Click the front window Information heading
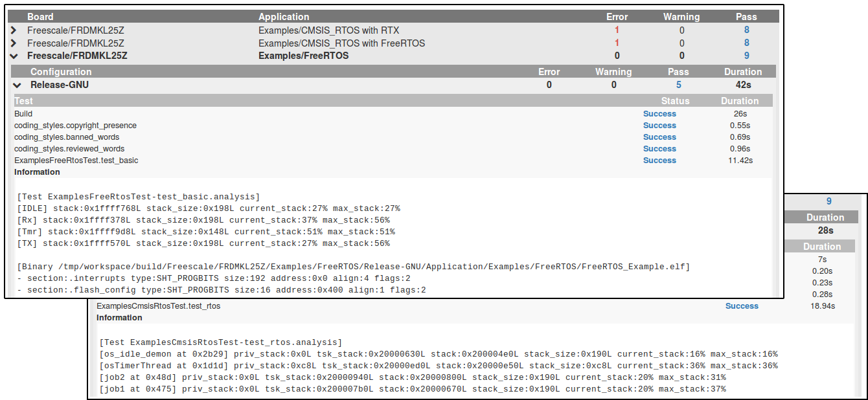Image resolution: width=868 pixels, height=400 pixels. pos(37,172)
